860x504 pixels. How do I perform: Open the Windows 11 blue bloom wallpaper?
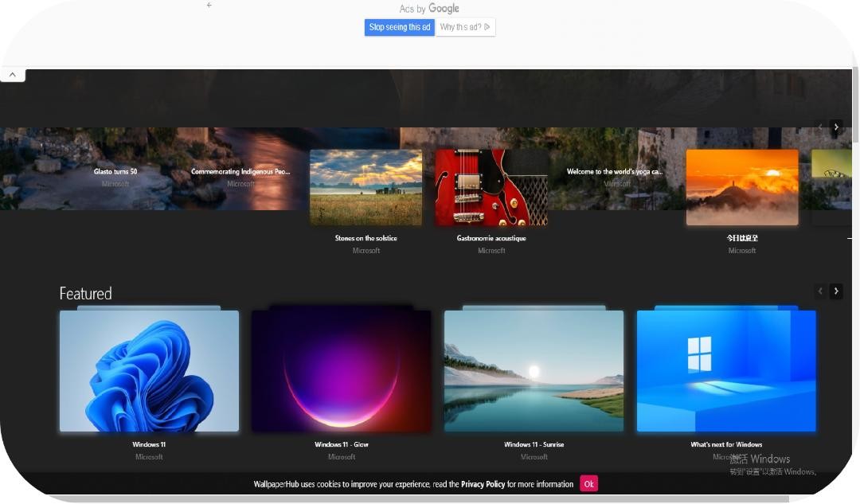(149, 371)
